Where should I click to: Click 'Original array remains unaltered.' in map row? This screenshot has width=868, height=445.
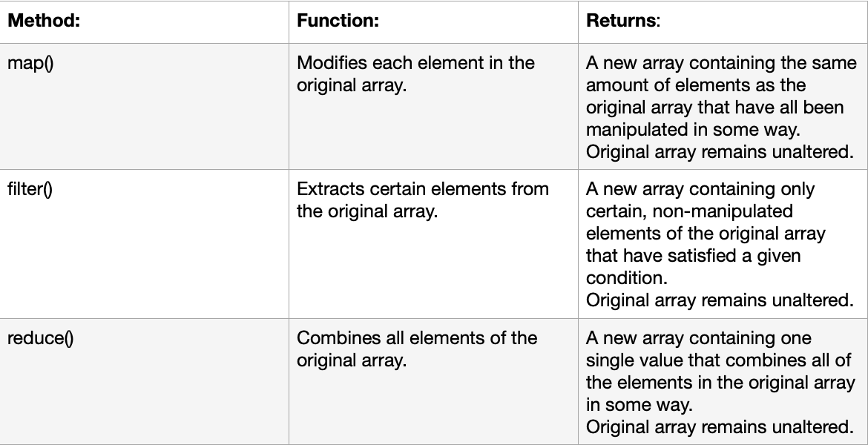point(720,151)
